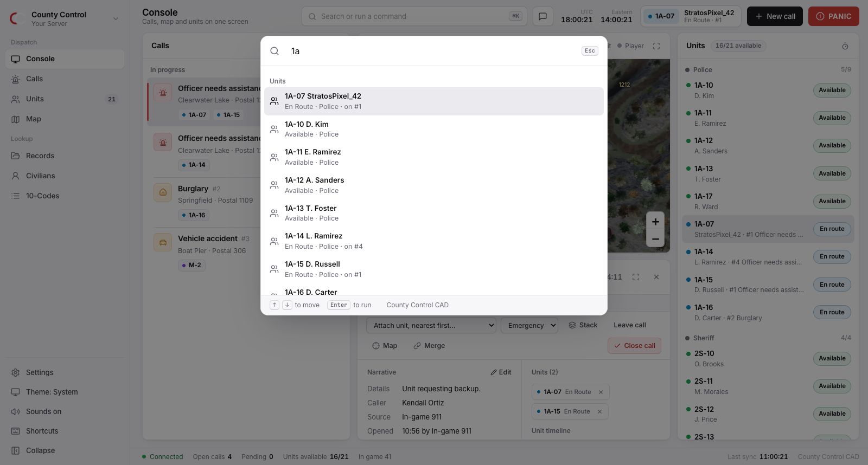Collapse the sidebar
This screenshot has height=465, width=868.
[x=65, y=451]
